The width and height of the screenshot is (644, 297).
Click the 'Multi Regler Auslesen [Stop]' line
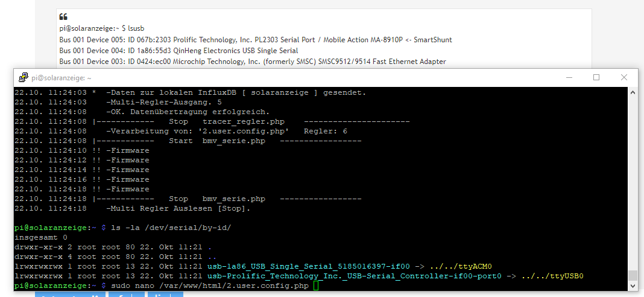tap(177, 208)
